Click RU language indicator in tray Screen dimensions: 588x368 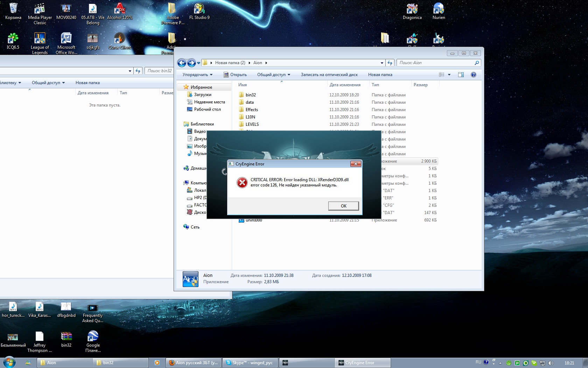478,362
